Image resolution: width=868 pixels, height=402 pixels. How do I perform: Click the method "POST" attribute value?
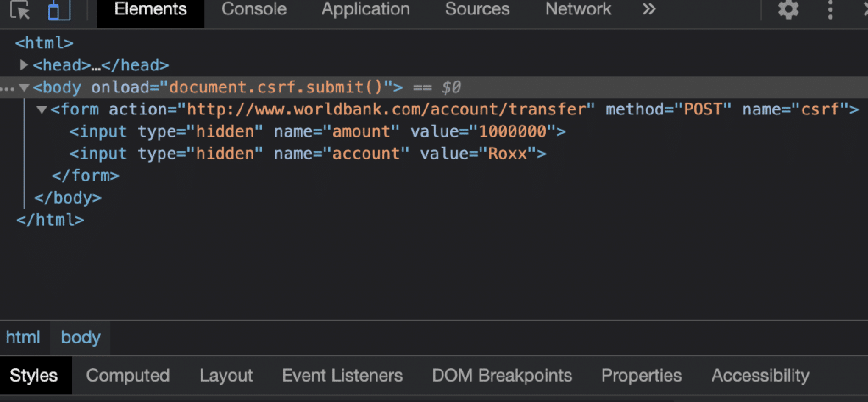[x=704, y=109]
